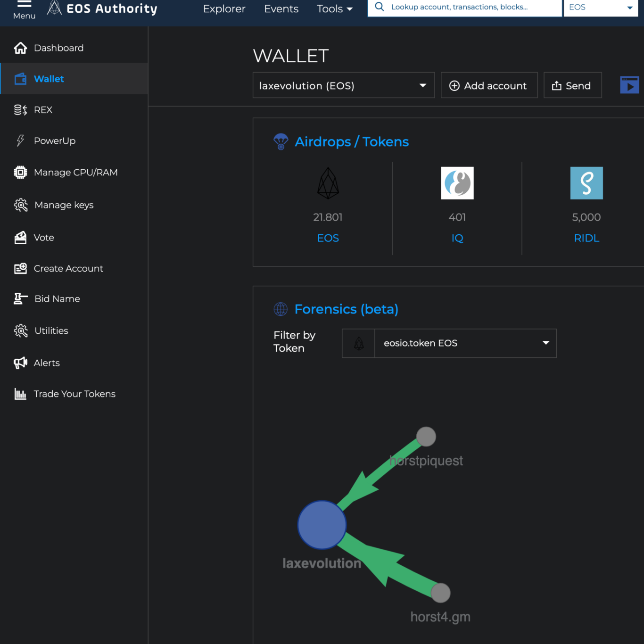Click the Vote ballot icon
The height and width of the screenshot is (644, 644).
20,238
